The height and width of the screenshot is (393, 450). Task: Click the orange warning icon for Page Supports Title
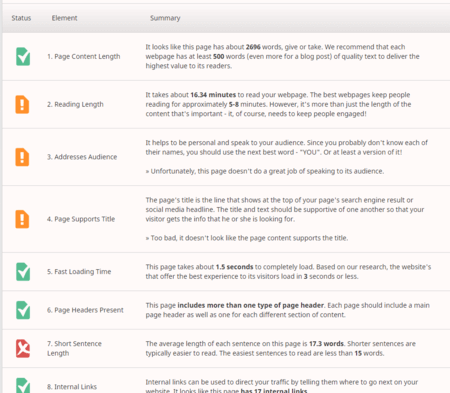point(22,219)
